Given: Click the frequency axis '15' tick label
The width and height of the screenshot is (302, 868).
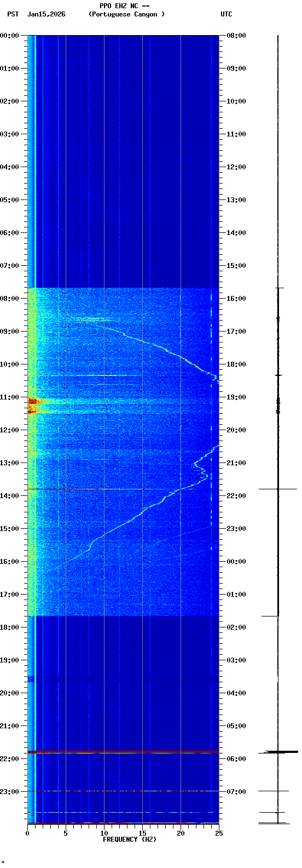Looking at the screenshot, I should [142, 833].
